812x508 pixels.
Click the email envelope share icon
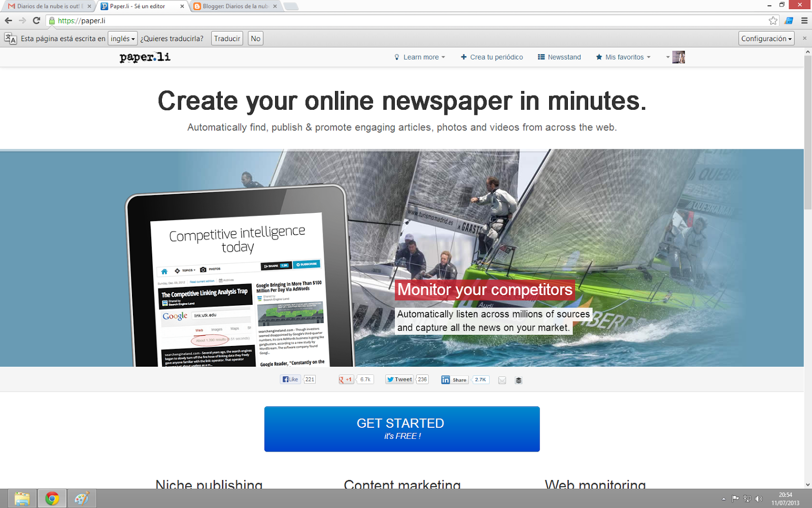[502, 380]
